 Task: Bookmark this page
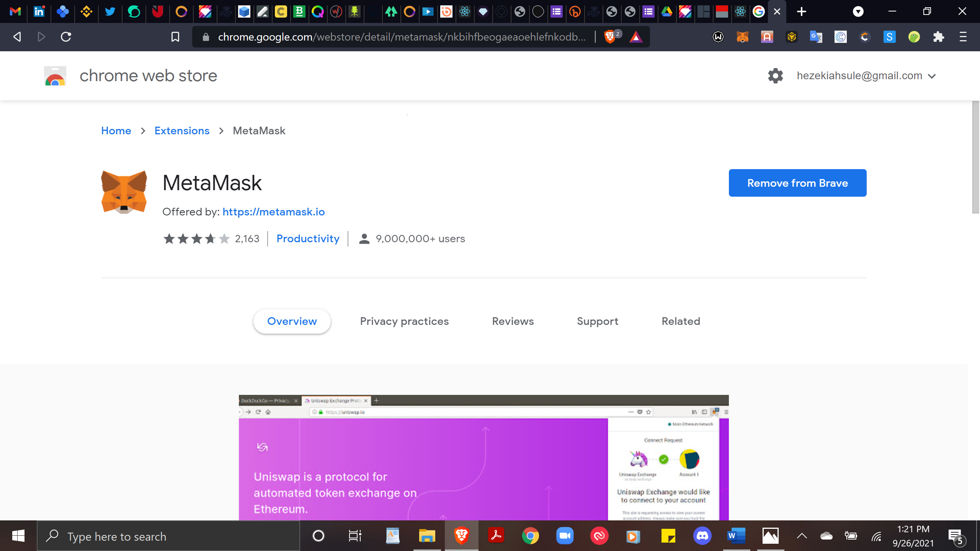pyautogui.click(x=175, y=37)
